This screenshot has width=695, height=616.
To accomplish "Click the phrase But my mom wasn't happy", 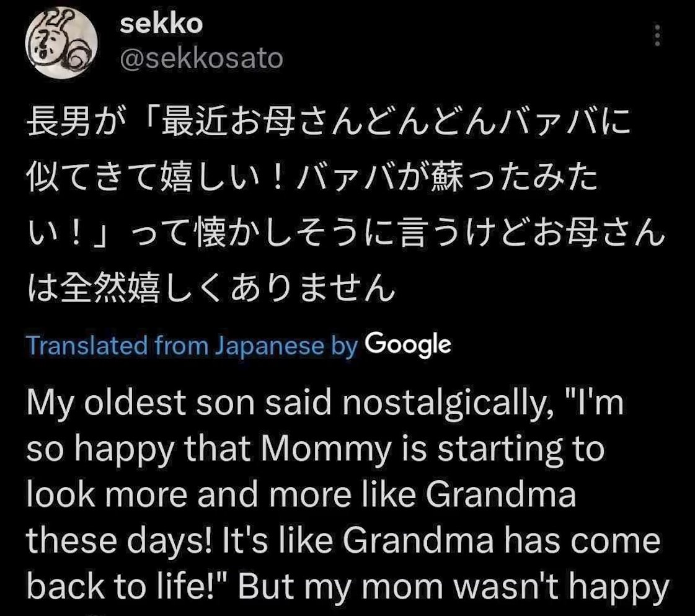I will (x=454, y=588).
